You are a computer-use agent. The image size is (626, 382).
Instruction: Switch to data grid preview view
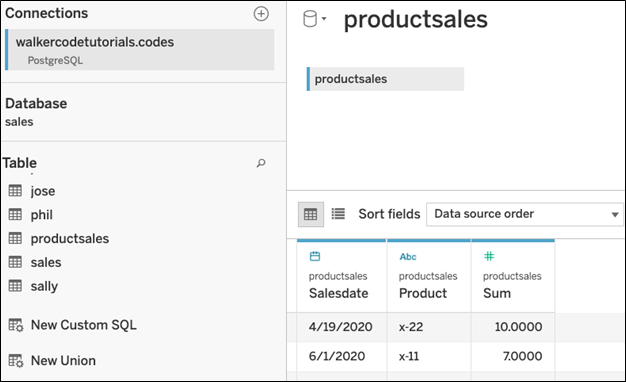pos(311,214)
